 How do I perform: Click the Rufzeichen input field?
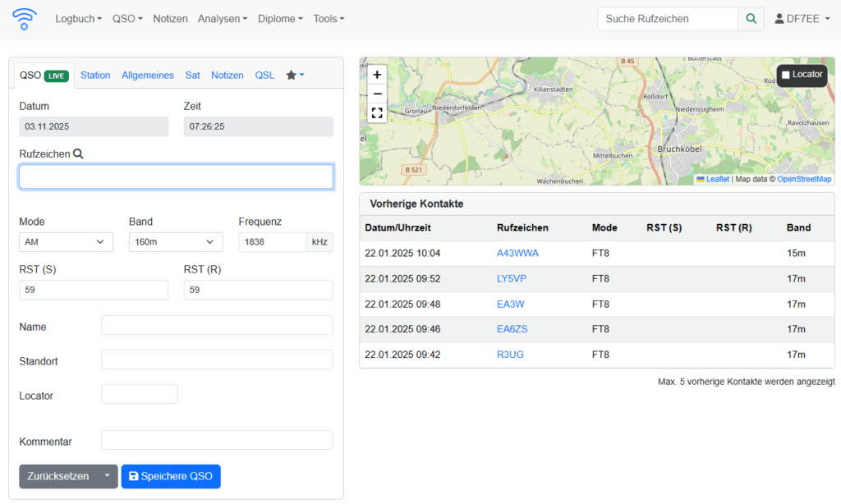(176, 176)
